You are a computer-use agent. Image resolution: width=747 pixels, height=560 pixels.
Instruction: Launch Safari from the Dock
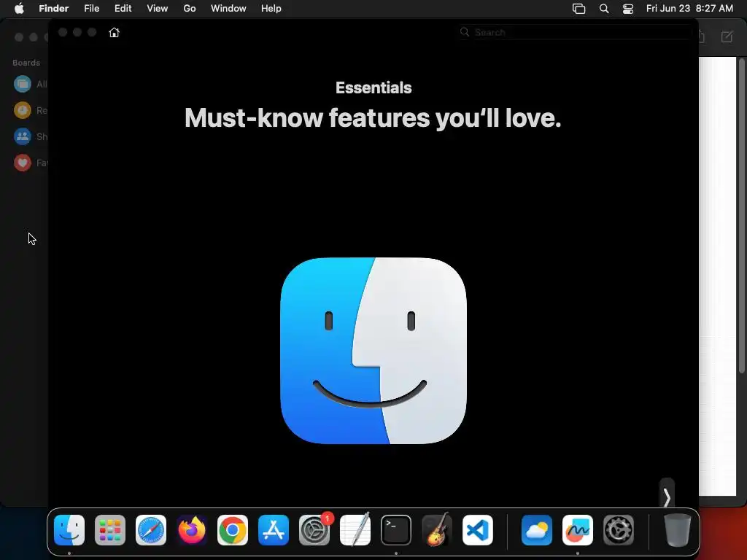(151, 530)
